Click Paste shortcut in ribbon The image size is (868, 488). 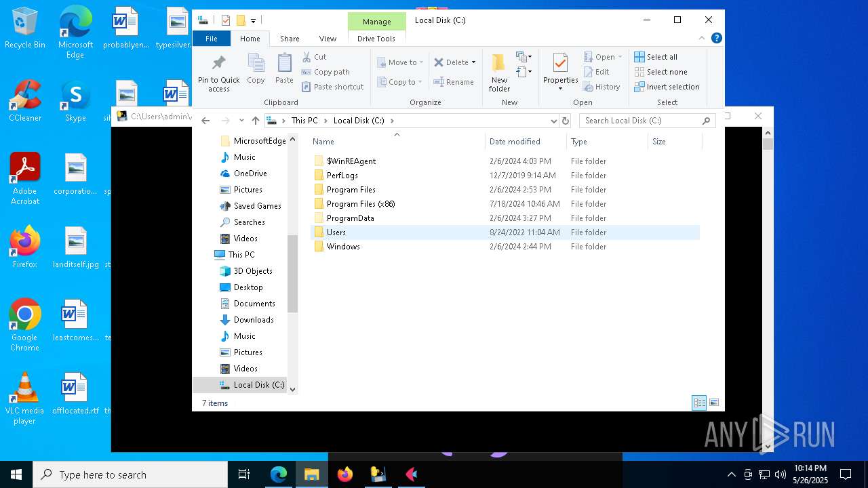[x=333, y=87]
